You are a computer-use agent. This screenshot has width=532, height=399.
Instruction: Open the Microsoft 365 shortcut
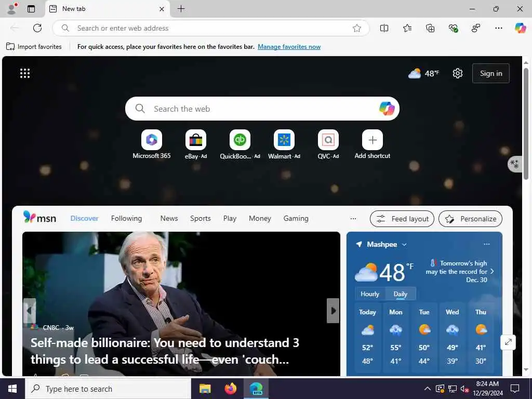pyautogui.click(x=152, y=144)
